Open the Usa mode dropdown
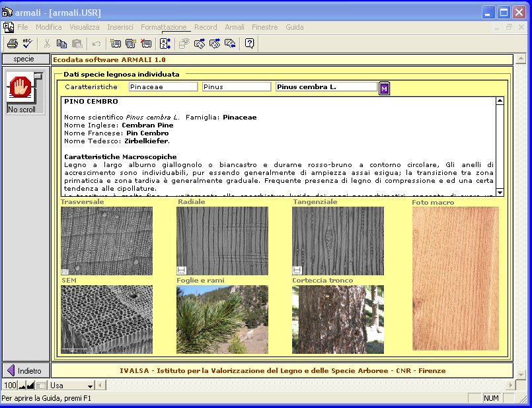The height and width of the screenshot is (408, 532). 71,386
